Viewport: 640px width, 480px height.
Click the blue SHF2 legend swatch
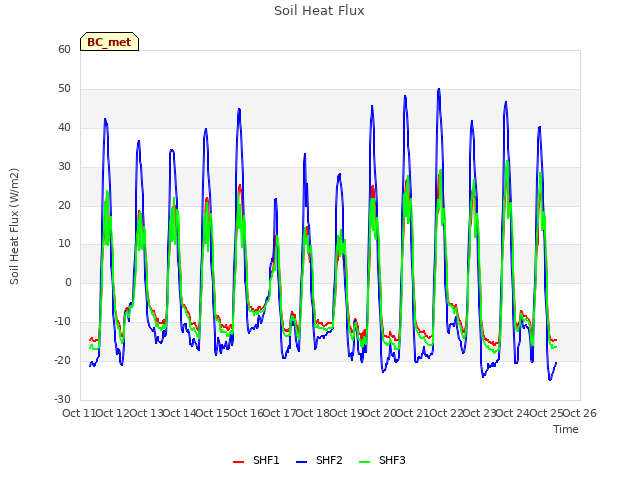[301, 462]
